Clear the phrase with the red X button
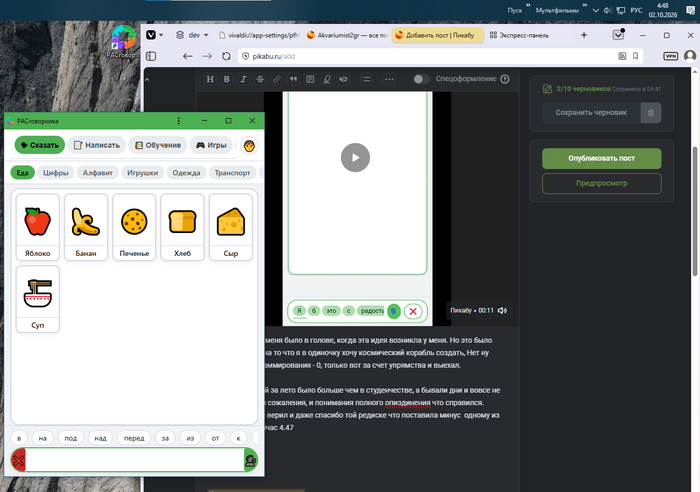Image resolution: width=700 pixels, height=492 pixels. 18,460
